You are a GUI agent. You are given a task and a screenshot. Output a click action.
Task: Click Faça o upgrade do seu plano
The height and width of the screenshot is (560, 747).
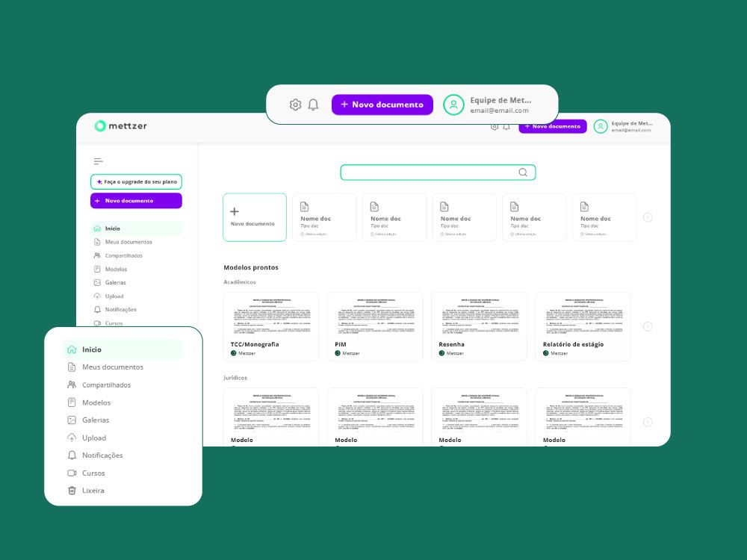point(136,181)
